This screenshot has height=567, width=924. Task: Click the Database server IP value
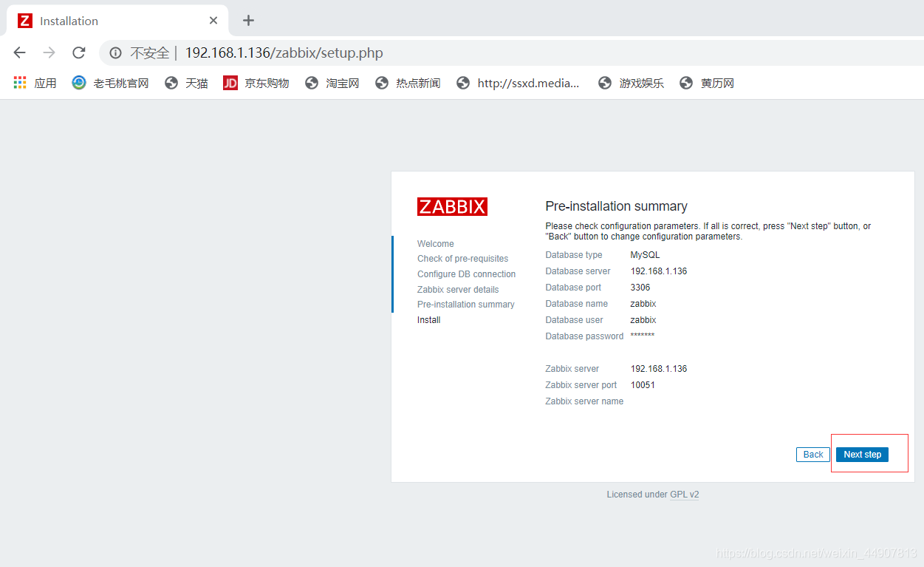658,271
